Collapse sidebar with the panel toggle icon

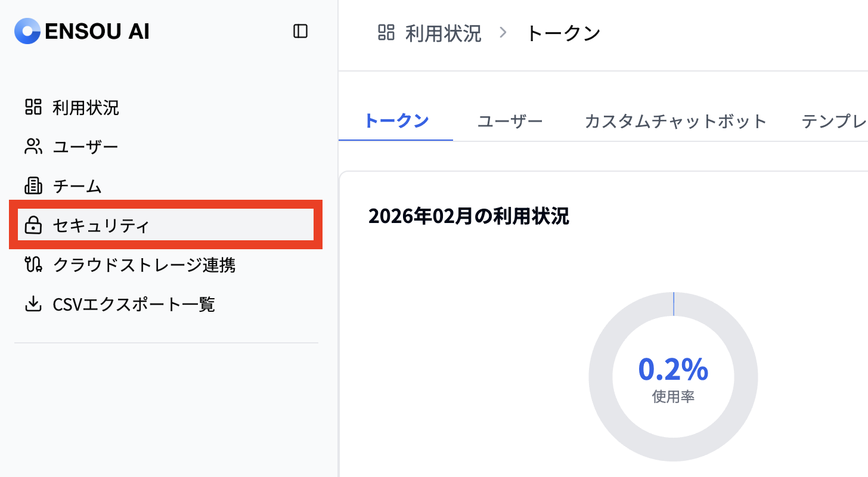tap(300, 31)
